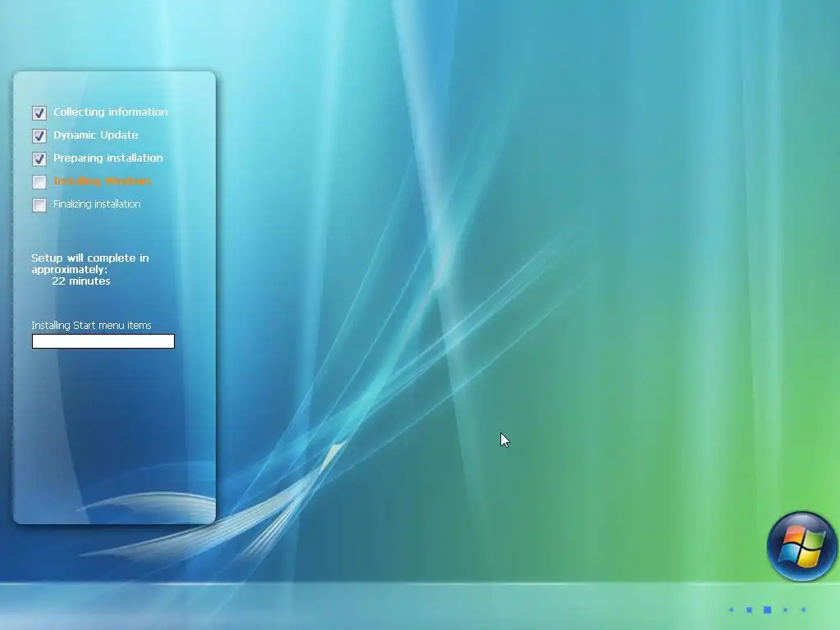Viewport: 840px width, 630px height.
Task: Click 'Setup will complete in approximately' text
Action: (90, 263)
